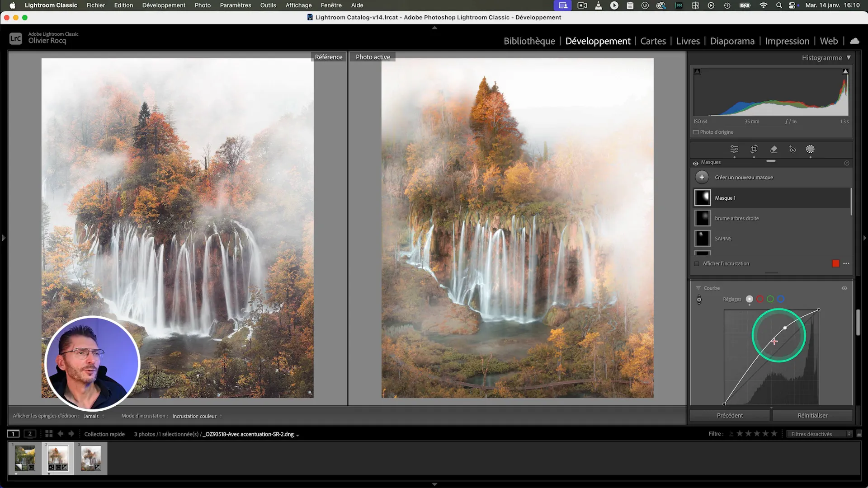
Task: Activate the curve targeted adjustment tool
Action: click(x=699, y=300)
